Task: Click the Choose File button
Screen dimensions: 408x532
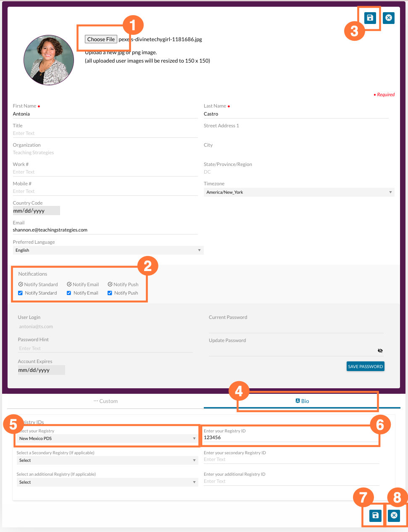Action: click(101, 40)
